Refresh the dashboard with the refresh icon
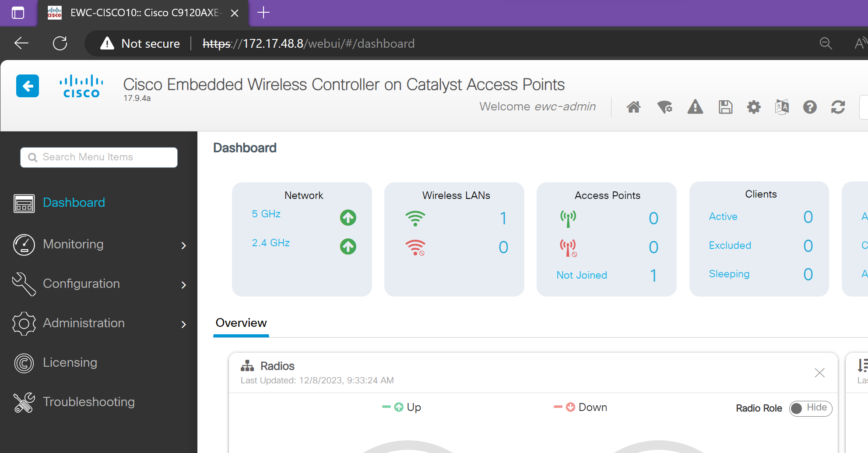 [x=838, y=107]
